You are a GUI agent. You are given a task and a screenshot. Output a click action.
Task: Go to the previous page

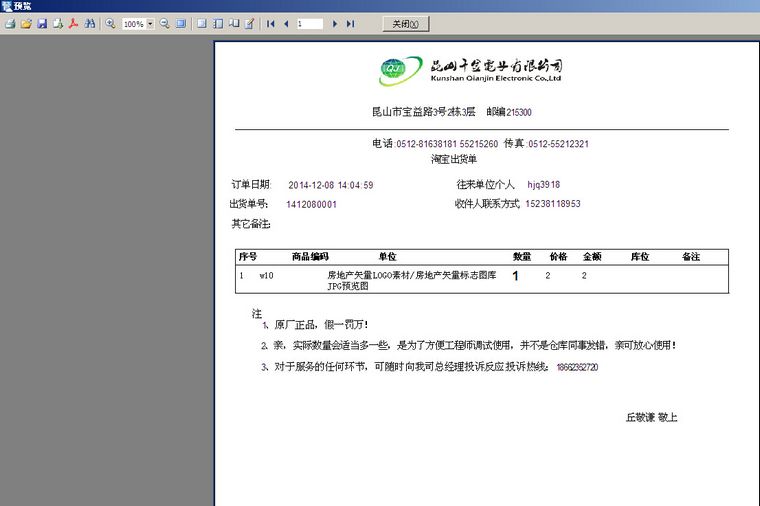(x=286, y=24)
